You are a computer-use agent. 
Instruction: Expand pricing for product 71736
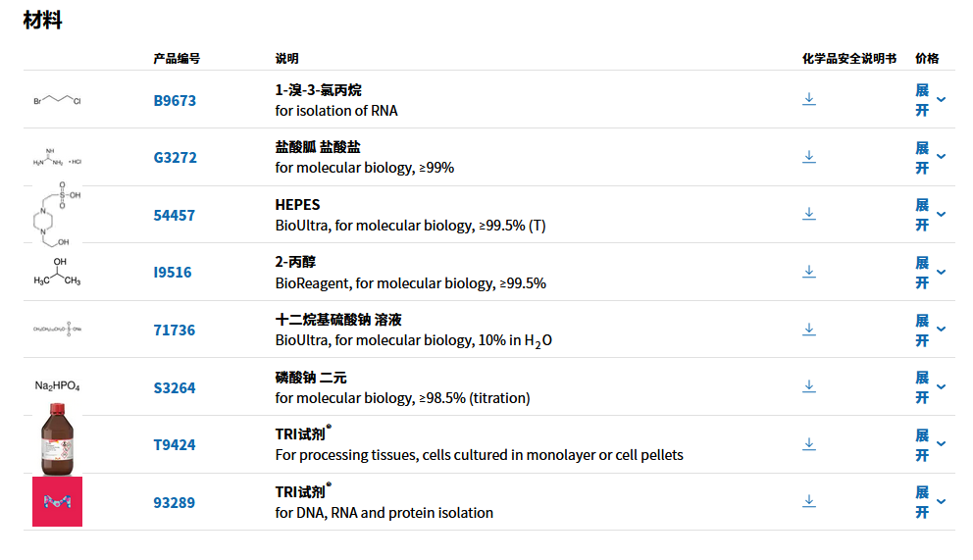coord(930,330)
